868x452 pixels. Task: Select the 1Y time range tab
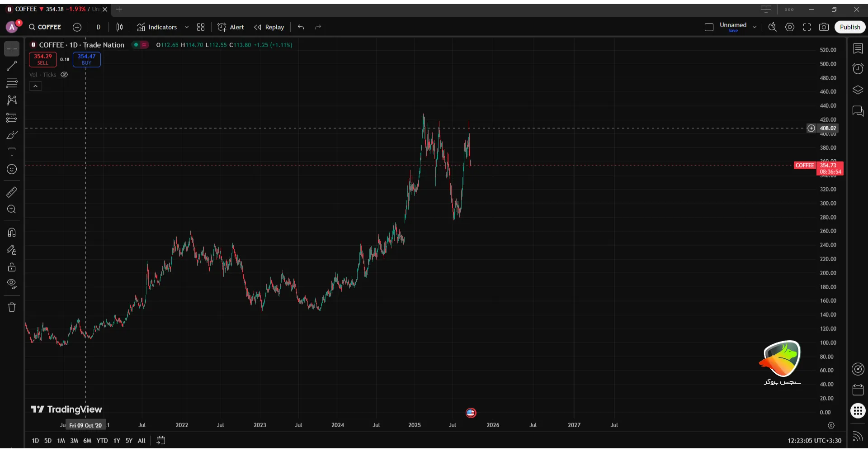(117, 441)
